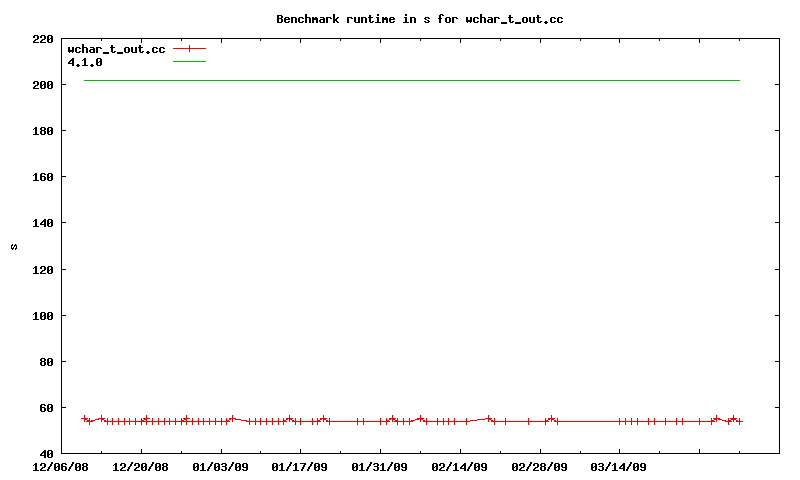Click the 02/14/09 x-axis date label
Viewport: 800px width, 480px height.
pos(460,467)
